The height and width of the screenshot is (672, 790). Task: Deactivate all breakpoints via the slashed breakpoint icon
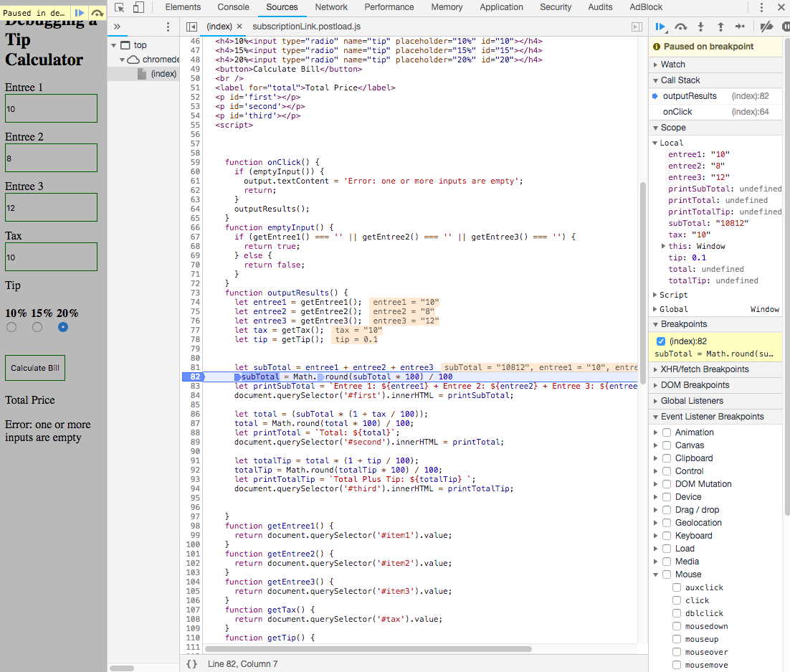point(766,27)
